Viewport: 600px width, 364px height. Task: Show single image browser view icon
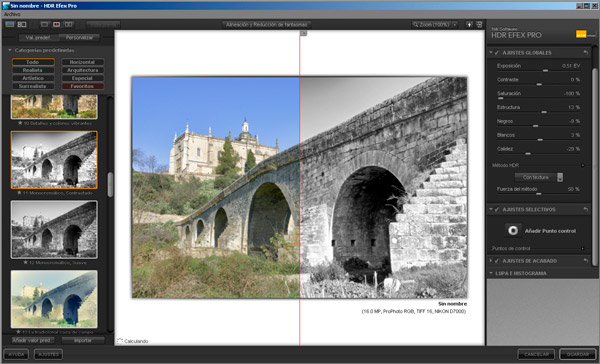tap(10, 24)
